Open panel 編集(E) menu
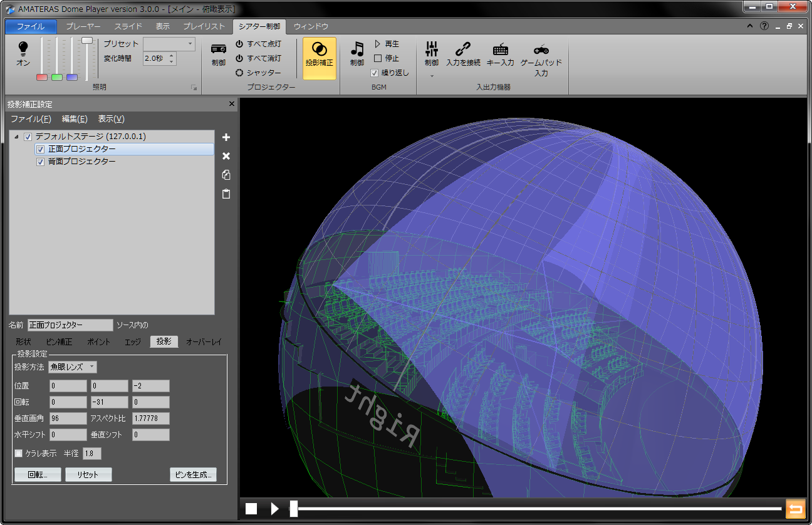This screenshot has width=812, height=525. [x=75, y=119]
